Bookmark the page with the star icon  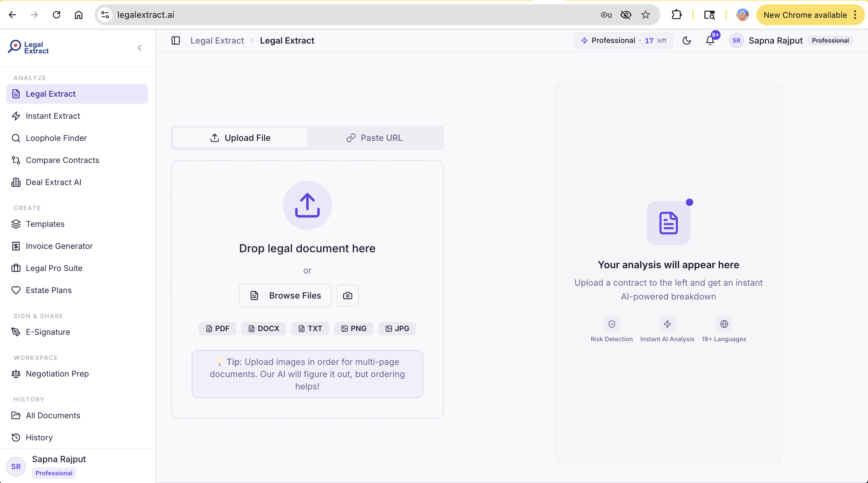pos(646,15)
